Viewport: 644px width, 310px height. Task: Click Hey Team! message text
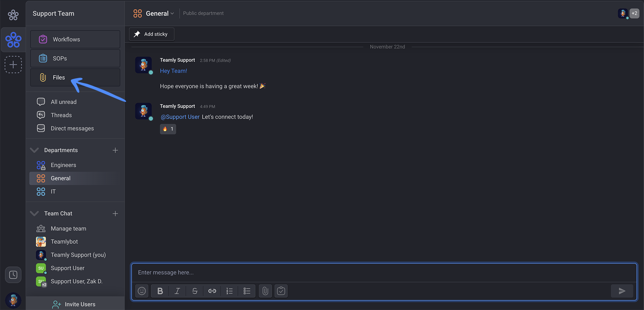point(173,71)
